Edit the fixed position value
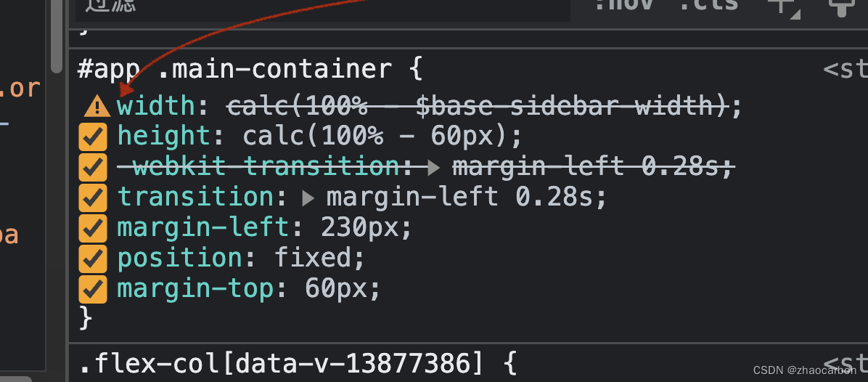 pyautogui.click(x=314, y=259)
